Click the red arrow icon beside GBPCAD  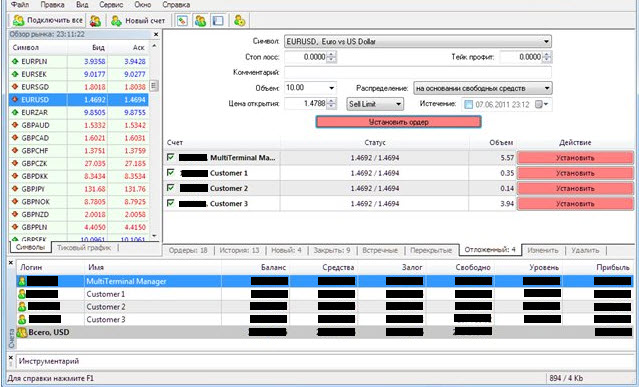point(15,138)
